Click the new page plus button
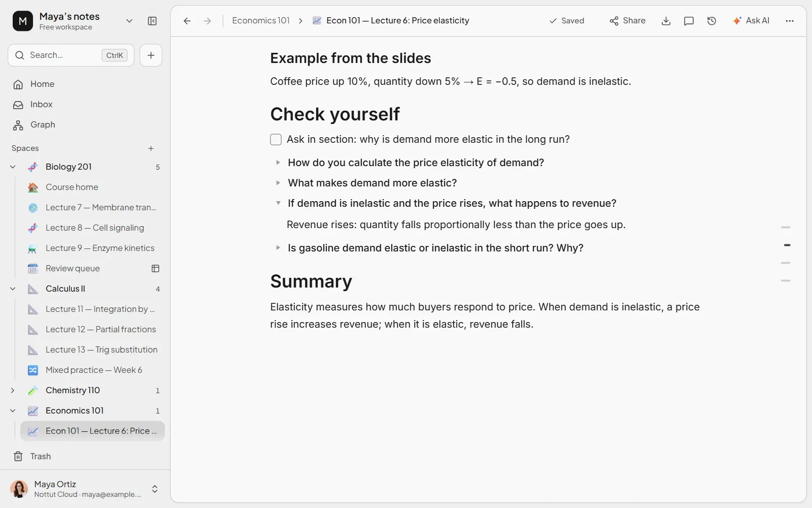 click(x=151, y=55)
